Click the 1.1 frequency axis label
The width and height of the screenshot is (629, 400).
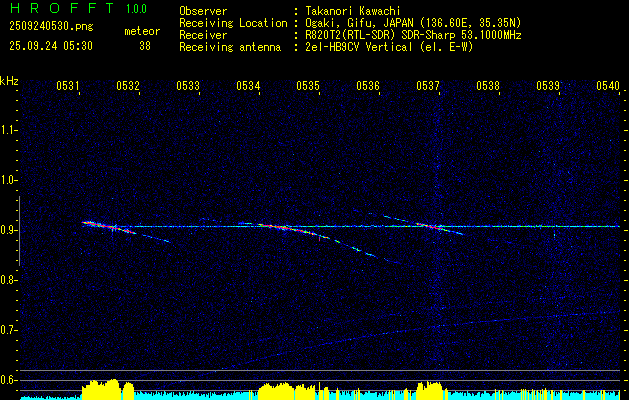pos(9,129)
